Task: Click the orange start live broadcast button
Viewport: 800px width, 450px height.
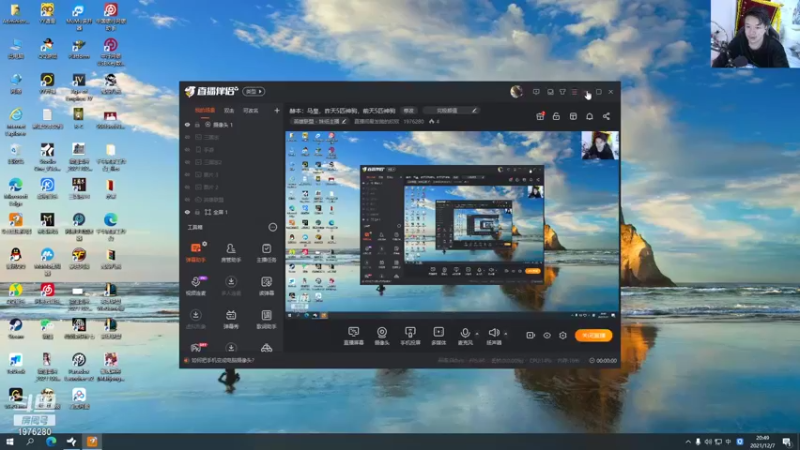Action: [593, 335]
